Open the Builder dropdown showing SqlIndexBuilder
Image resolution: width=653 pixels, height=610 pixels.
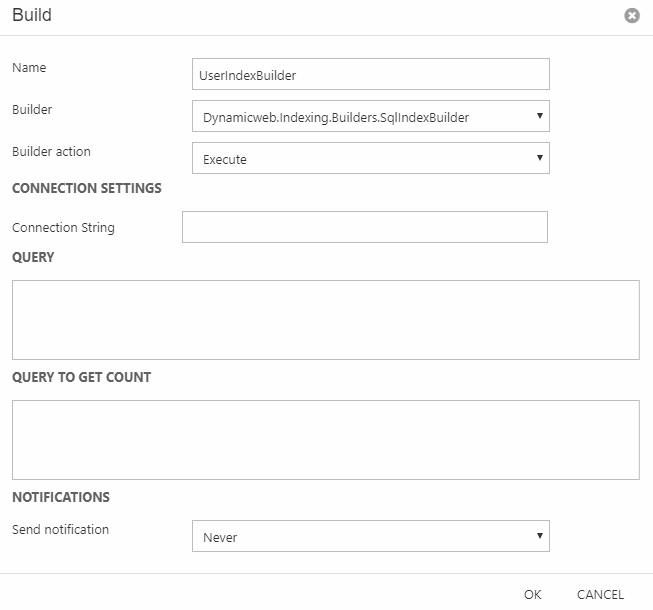tap(370, 117)
